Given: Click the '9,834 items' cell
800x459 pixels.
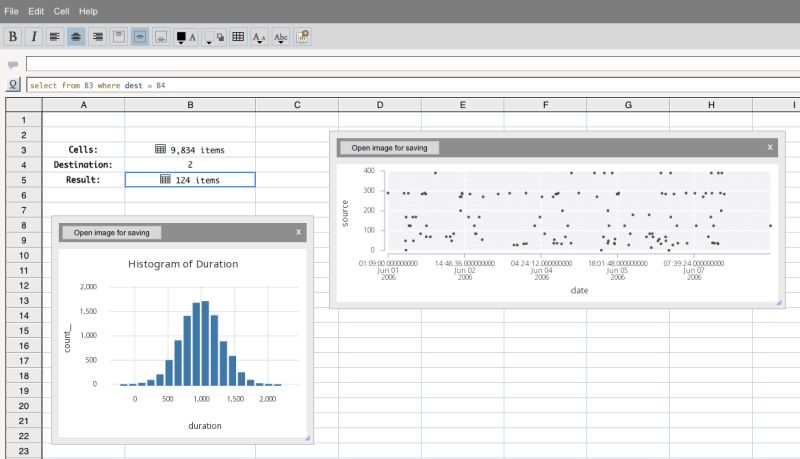Looking at the screenshot, I should pyautogui.click(x=190, y=149).
